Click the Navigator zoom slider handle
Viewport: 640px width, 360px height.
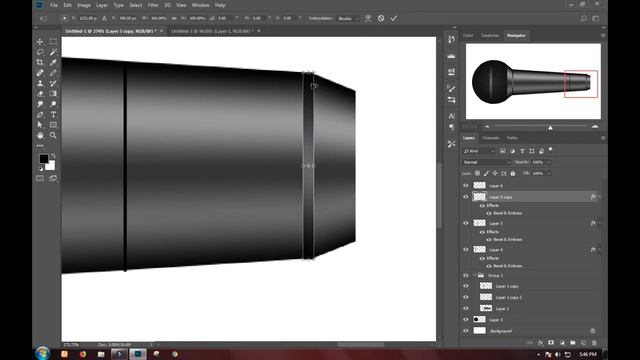pos(550,127)
